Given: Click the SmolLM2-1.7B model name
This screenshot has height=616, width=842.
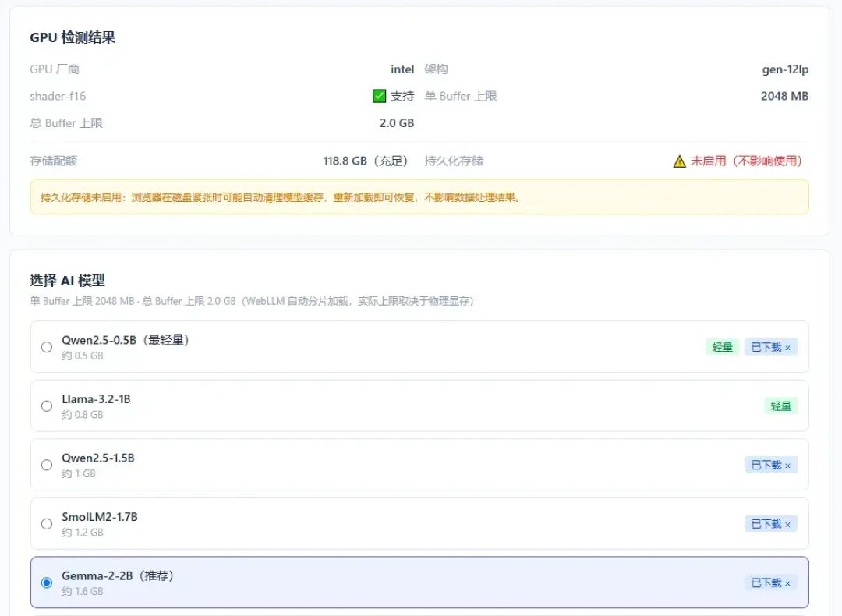Looking at the screenshot, I should (x=100, y=517).
